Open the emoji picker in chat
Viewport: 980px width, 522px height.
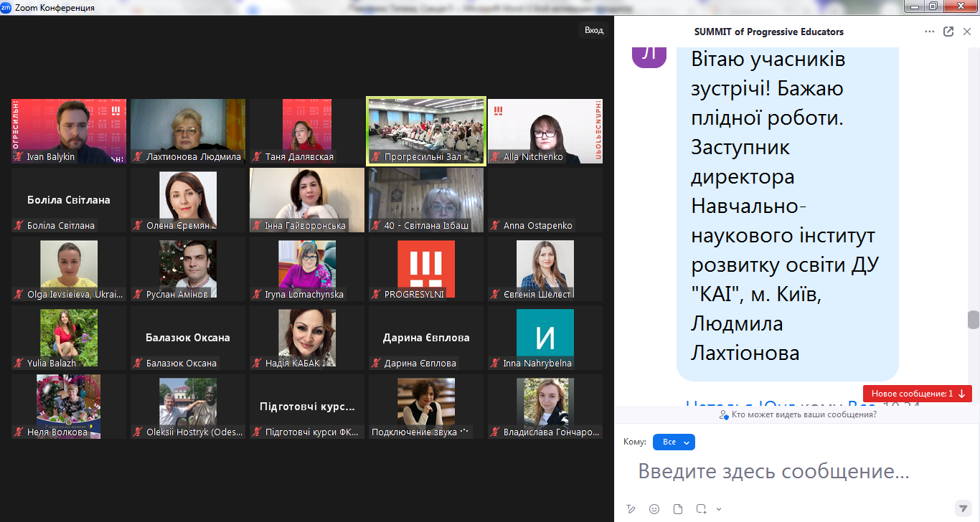[654, 509]
